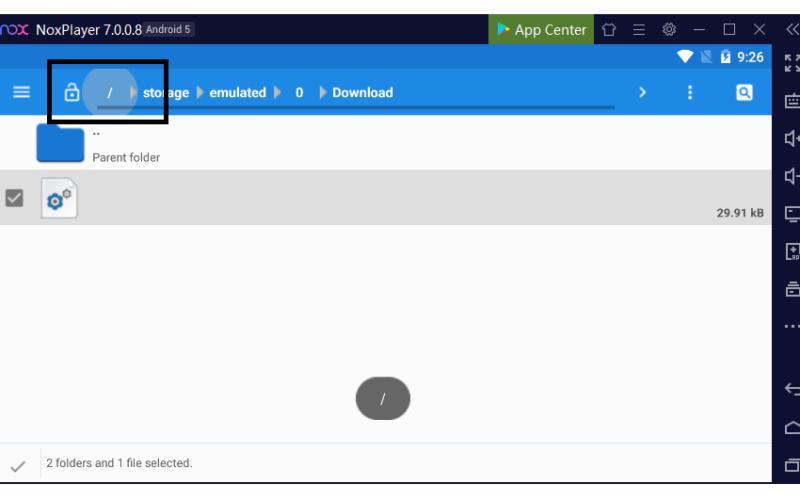Open the hamburger navigation menu
The height and width of the screenshot is (500, 800).
(21, 92)
